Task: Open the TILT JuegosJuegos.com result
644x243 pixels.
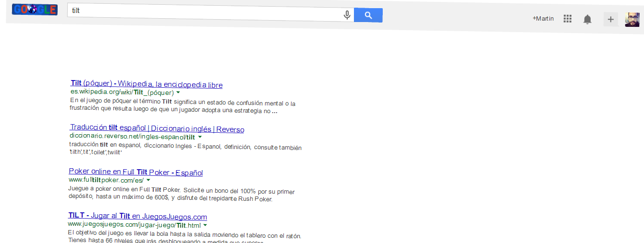Action: 137,216
